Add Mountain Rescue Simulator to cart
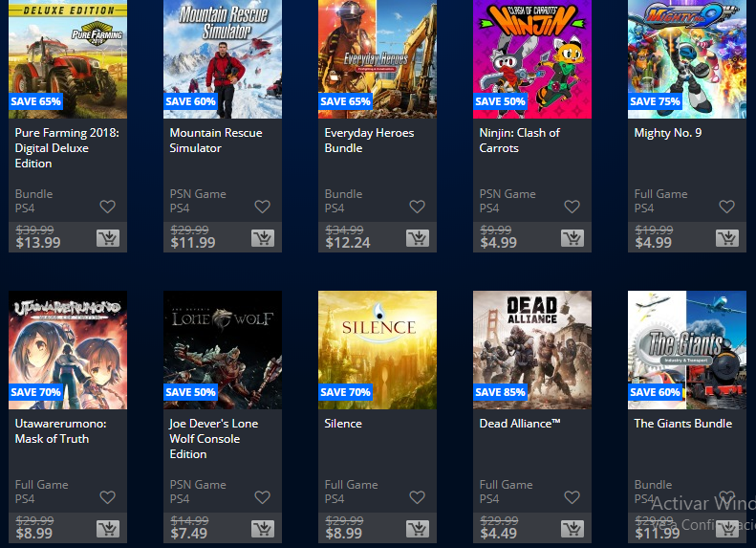 click(263, 238)
